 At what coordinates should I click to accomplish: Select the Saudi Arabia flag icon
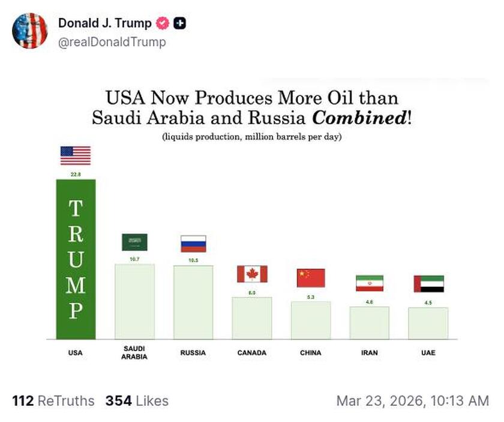point(134,242)
